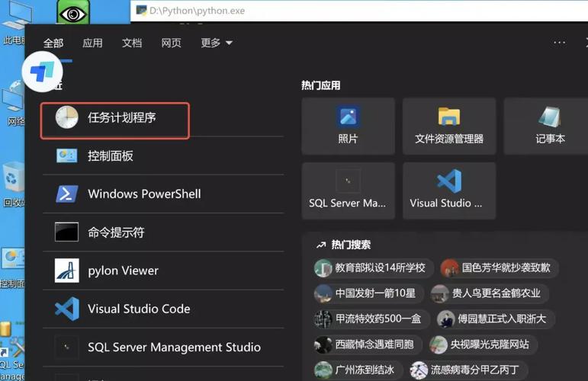Select the 全部 tab
Viewport: 588px width, 381px height.
point(53,43)
